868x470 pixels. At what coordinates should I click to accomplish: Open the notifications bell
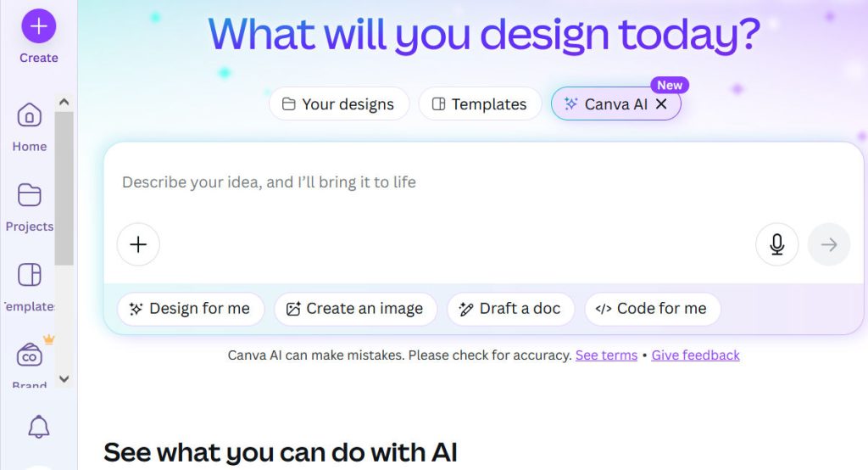pyautogui.click(x=38, y=427)
